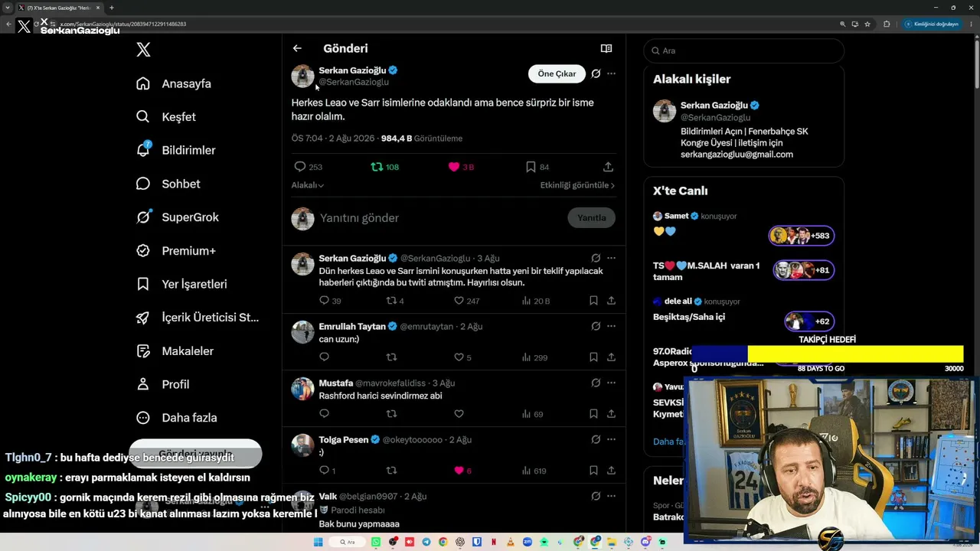
Task: Share Emrullah Taytan's reply
Action: click(x=611, y=357)
